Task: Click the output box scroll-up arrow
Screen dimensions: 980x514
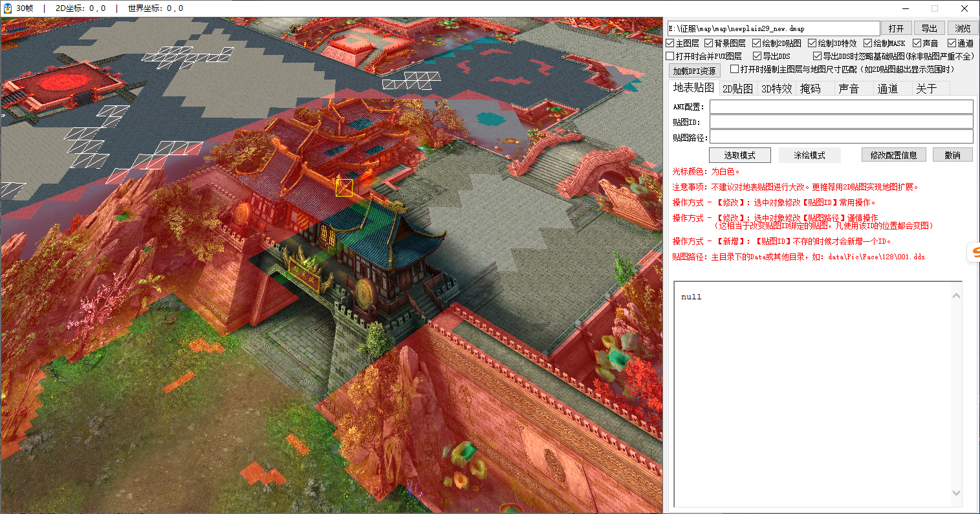Action: [x=957, y=296]
